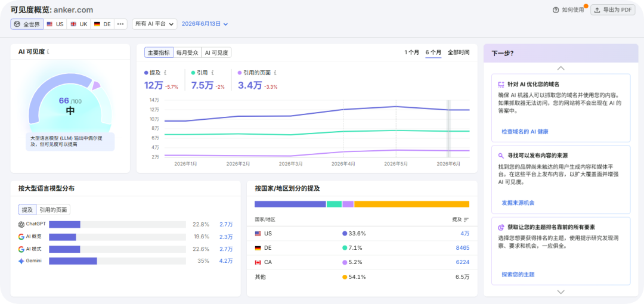Expand down arrow in 下一步 panel

tap(561, 291)
